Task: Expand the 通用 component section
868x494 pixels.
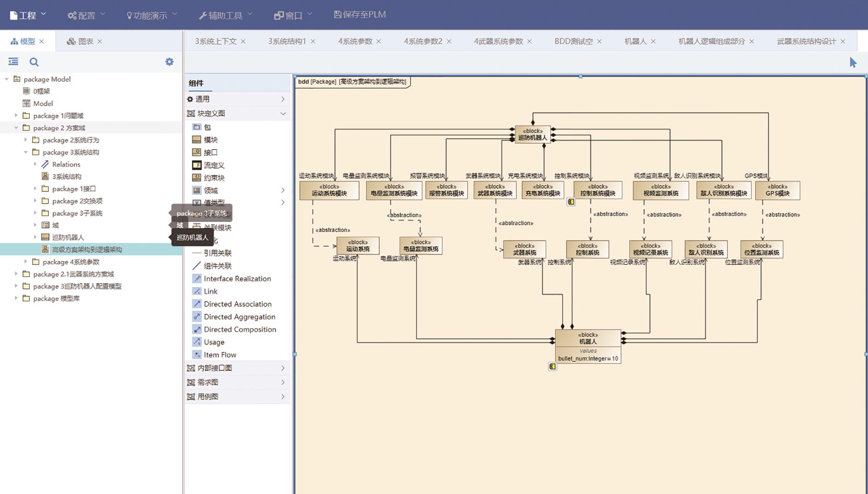Action: point(283,99)
